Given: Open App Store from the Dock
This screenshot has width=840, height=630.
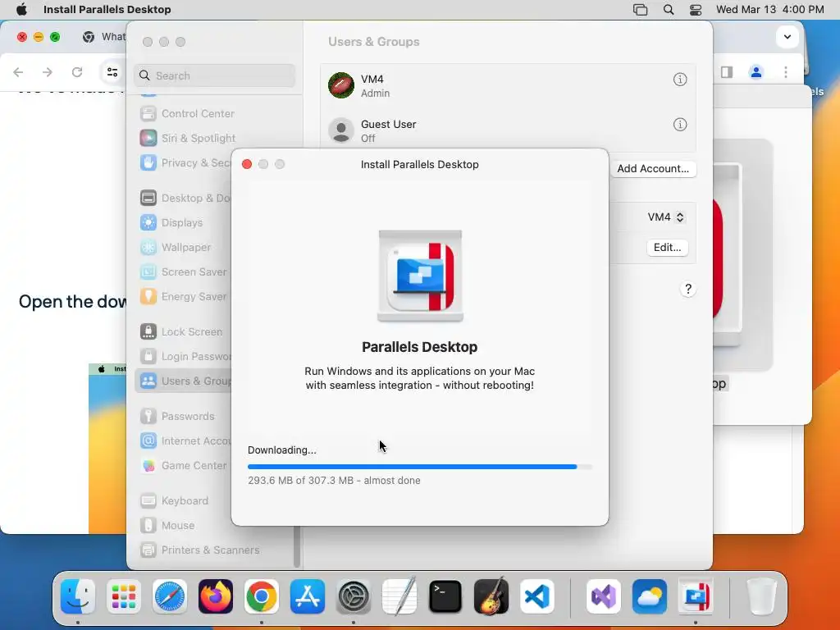Looking at the screenshot, I should click(308, 596).
